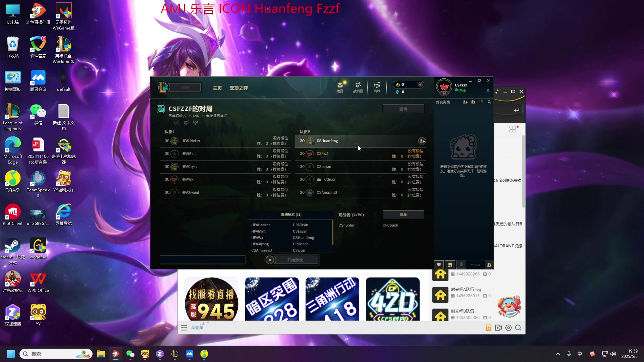The height and width of the screenshot is (362, 644).
Task: Open File Explorer from taskbar
Action: pyautogui.click(x=101, y=354)
